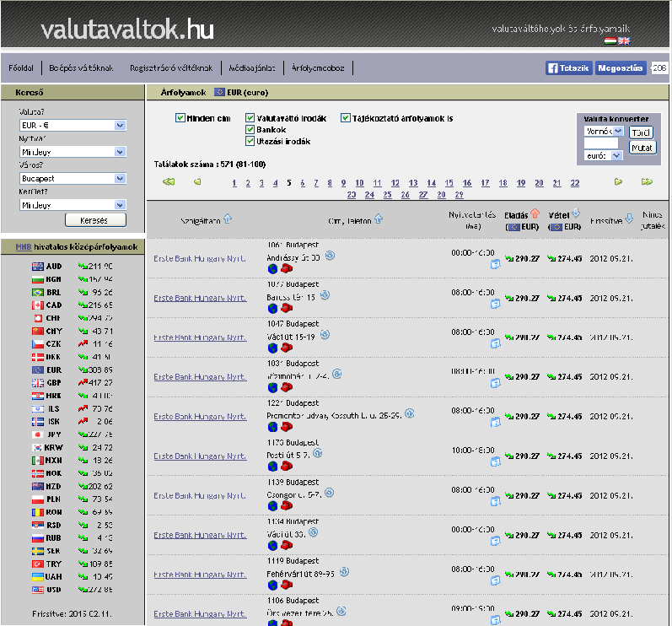This screenshot has width=672, height=626.
Task: Open converter currency dropdown (eurót)
Action: (603, 155)
